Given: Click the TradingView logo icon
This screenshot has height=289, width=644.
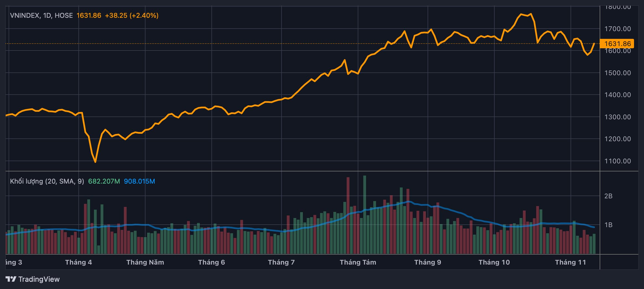Looking at the screenshot, I should [11, 279].
